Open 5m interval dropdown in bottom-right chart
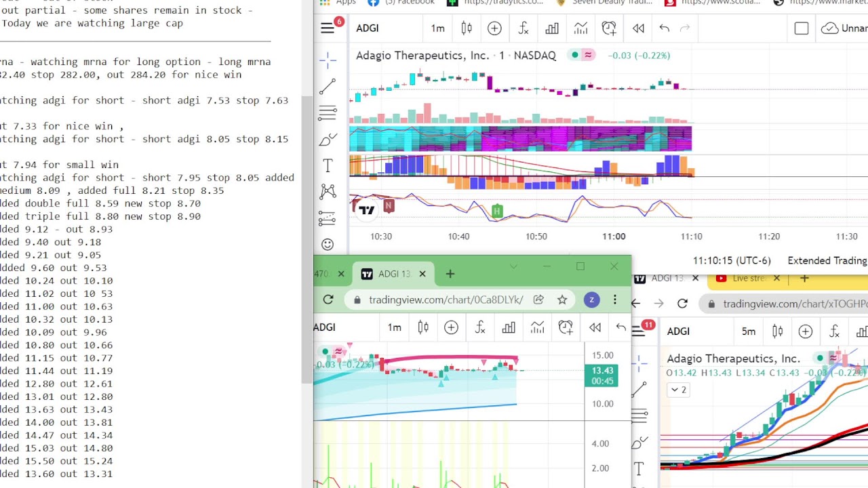The height and width of the screenshot is (488, 868). click(x=748, y=331)
